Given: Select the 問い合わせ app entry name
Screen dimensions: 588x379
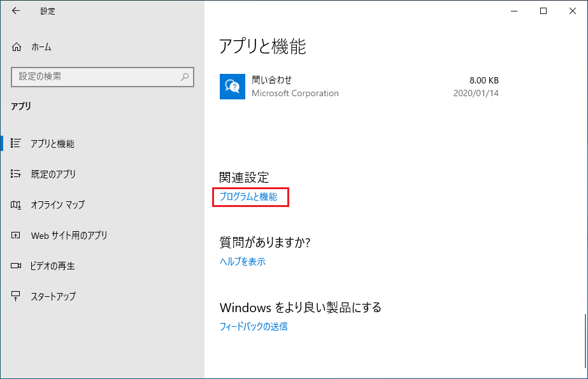Looking at the screenshot, I should (x=272, y=80).
